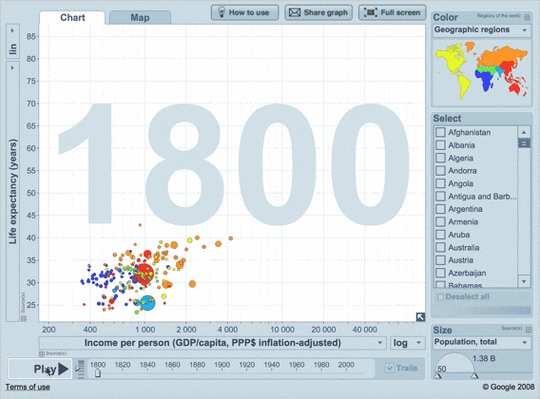Image resolution: width=540 pixels, height=399 pixels.
Task: Click the playback speed bars icon
Action: [x=80, y=369]
